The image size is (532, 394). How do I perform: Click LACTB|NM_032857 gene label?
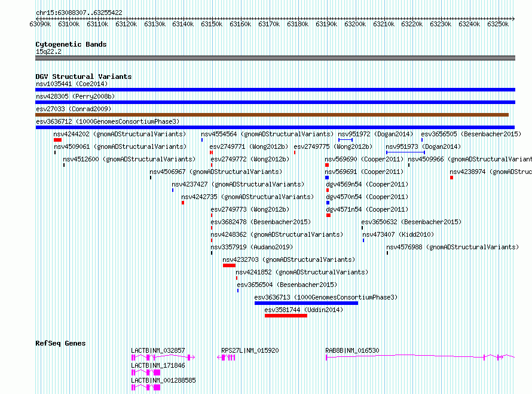pyautogui.click(x=158, y=350)
